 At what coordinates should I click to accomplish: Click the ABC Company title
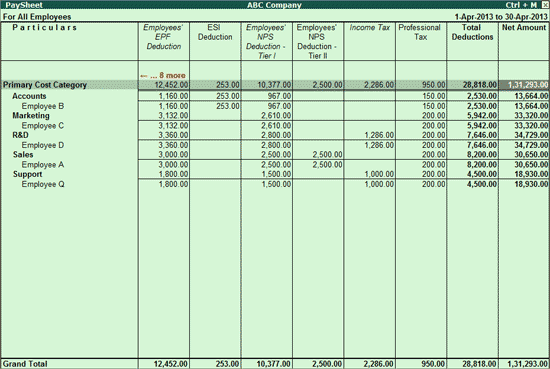(x=274, y=5)
